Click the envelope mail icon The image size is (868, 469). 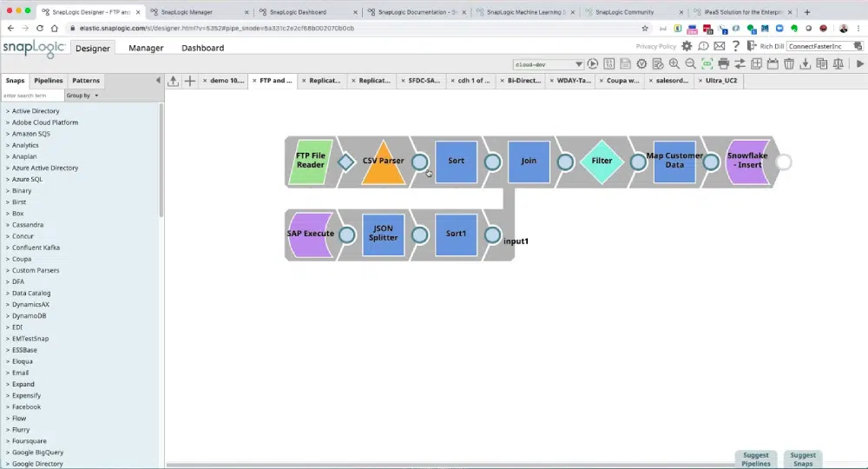point(719,47)
